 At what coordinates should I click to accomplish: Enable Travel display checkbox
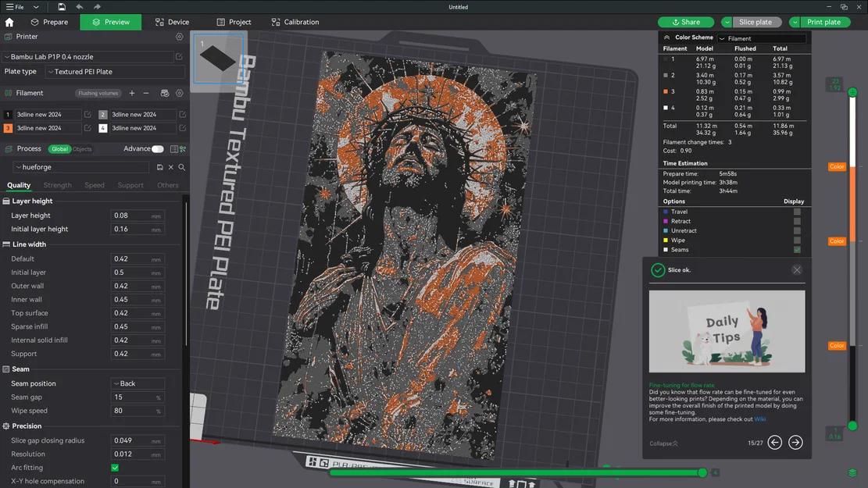(797, 212)
